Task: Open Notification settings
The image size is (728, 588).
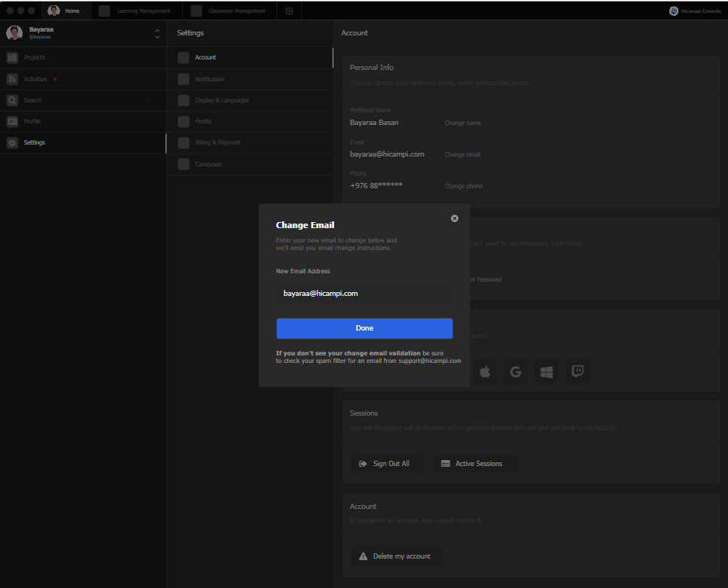Action: tap(210, 78)
